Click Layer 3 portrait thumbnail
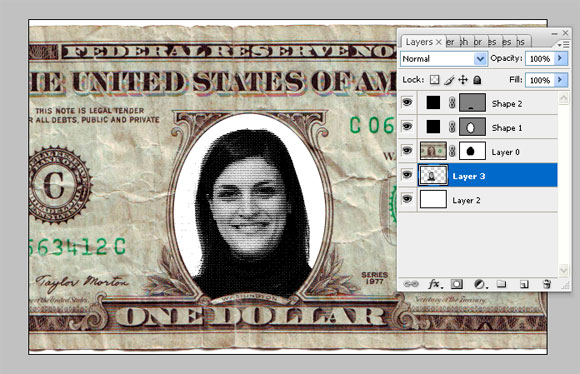This screenshot has width=580, height=374. (433, 175)
